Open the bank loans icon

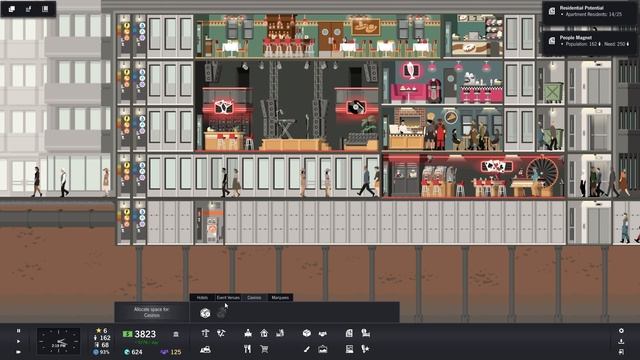(x=176, y=334)
